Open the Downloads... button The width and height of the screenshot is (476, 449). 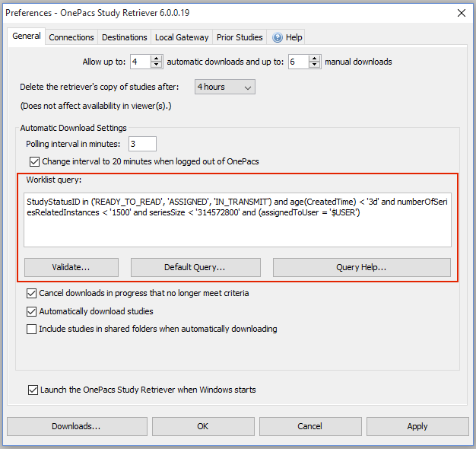(x=77, y=426)
